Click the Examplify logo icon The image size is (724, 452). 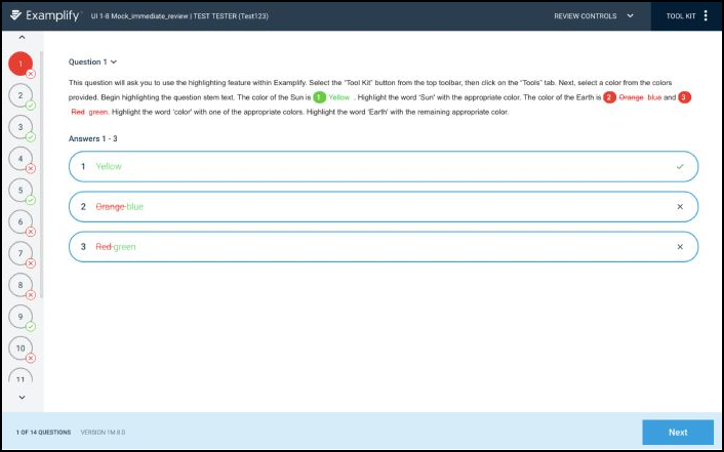[16, 15]
